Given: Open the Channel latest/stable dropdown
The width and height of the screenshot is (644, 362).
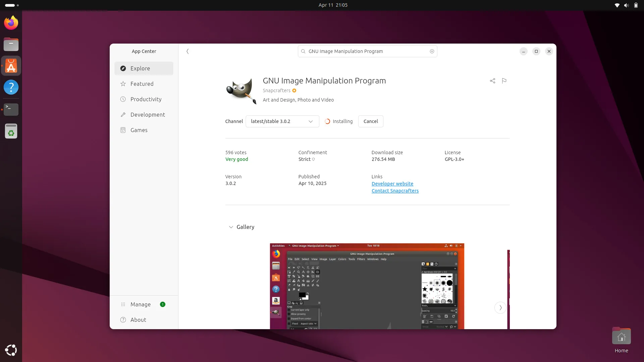Looking at the screenshot, I should click(282, 121).
